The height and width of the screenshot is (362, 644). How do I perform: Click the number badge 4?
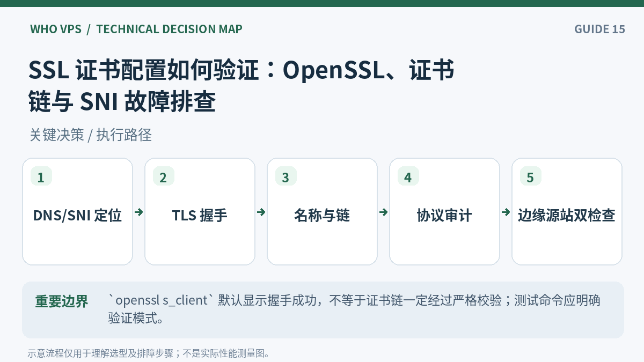[x=408, y=177]
